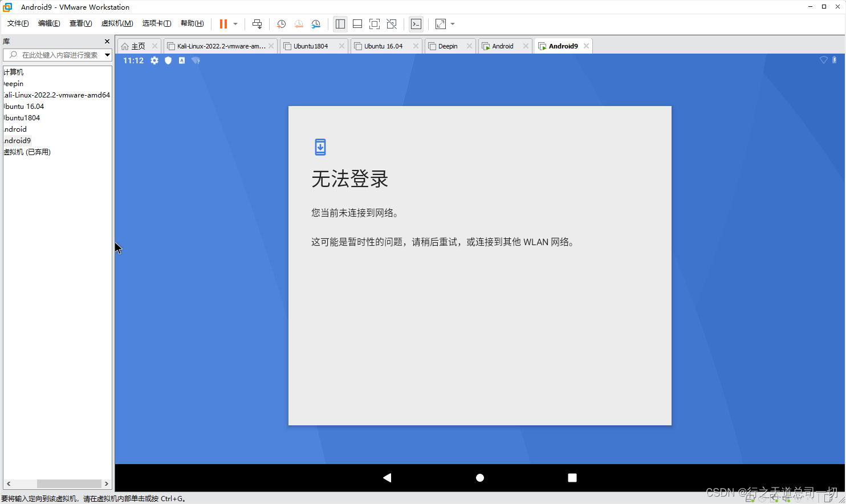Take a snapshot of this virtual machine
The height and width of the screenshot is (504, 846).
281,24
